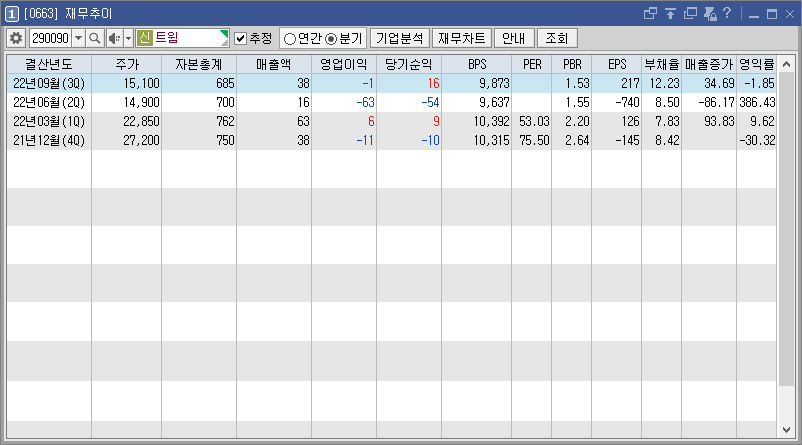Click the green 신 badge icon
Image resolution: width=802 pixels, height=445 pixels.
(145, 38)
